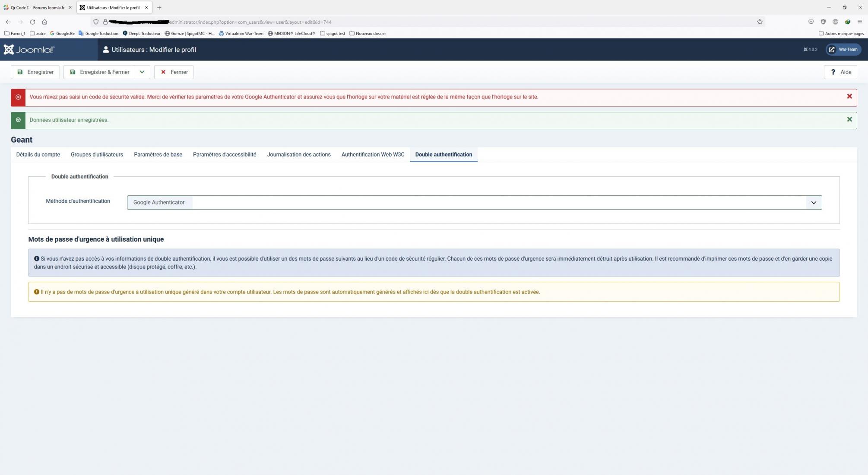This screenshot has height=475, width=868.
Task: Click the red error alert icon
Action: [18, 97]
